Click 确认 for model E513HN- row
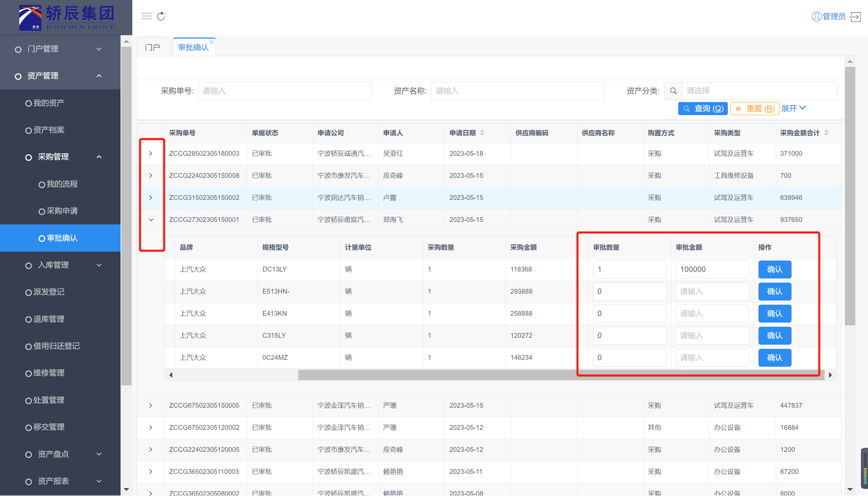The image size is (868, 497). [774, 291]
